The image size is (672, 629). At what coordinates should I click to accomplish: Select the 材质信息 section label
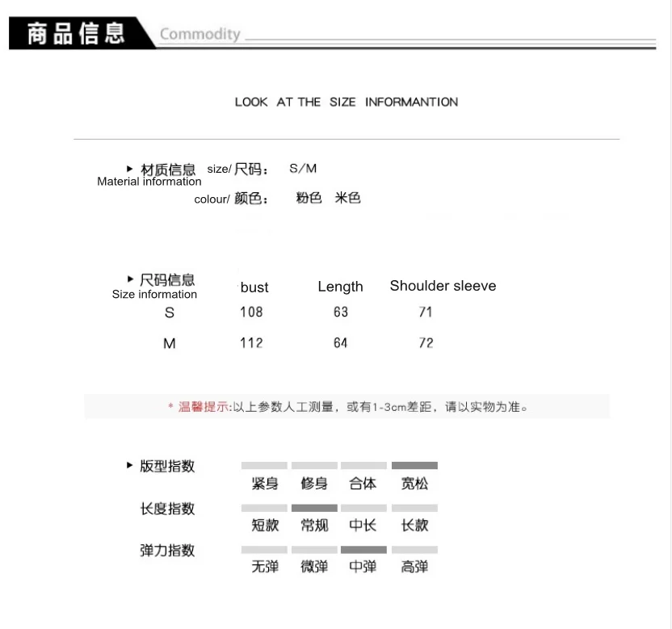pyautogui.click(x=167, y=170)
